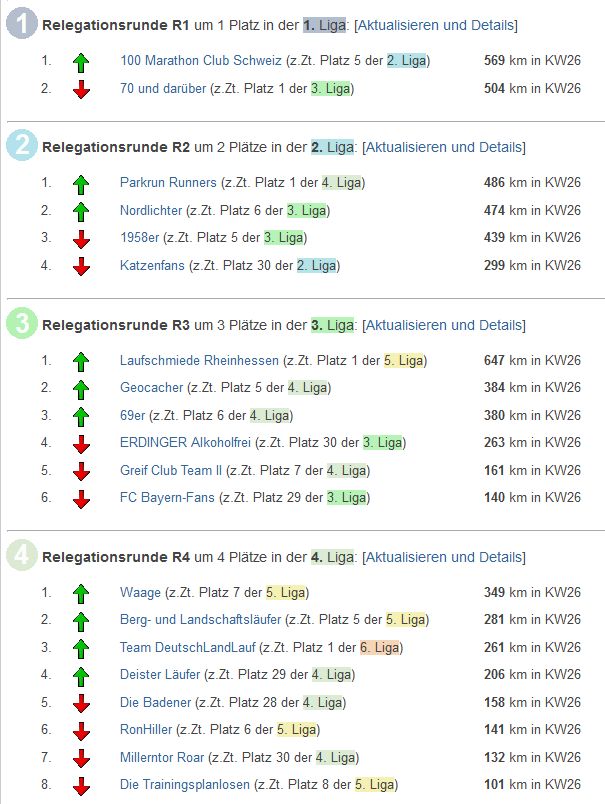This screenshot has width=605, height=804.
Task: Click red arrow beside FC Bayern-Fans
Action: pyautogui.click(x=82, y=498)
